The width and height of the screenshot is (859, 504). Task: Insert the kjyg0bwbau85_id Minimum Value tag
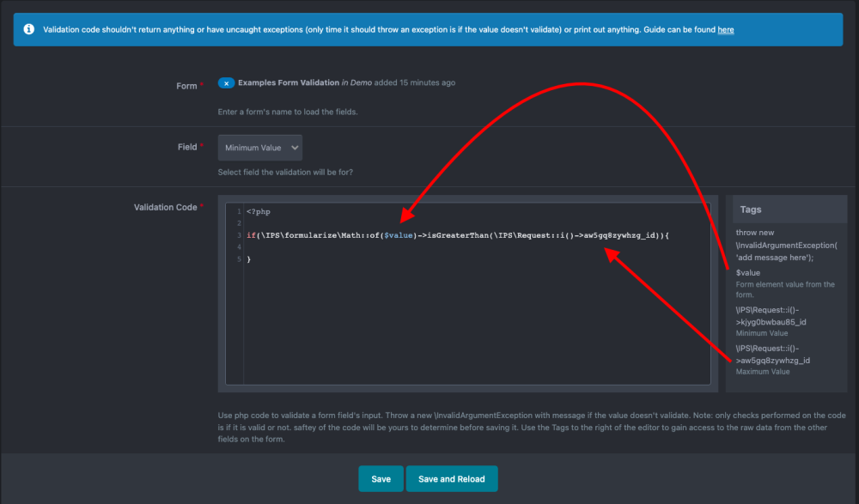point(771,316)
